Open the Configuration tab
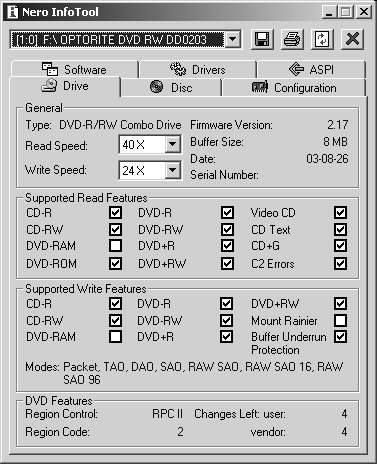Image resolution: width=377 pixels, height=464 pixels. 294,88
